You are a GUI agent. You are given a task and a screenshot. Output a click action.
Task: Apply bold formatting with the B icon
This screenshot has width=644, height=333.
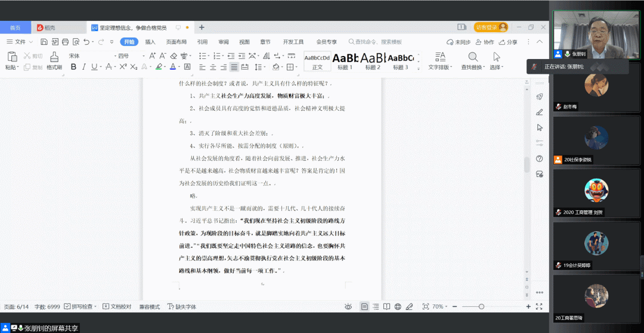(74, 67)
